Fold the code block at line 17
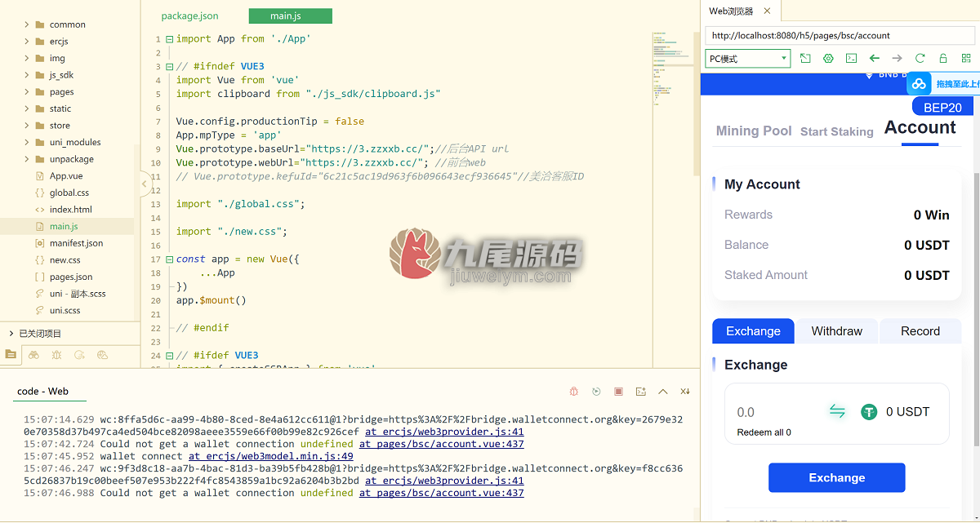 (169, 259)
